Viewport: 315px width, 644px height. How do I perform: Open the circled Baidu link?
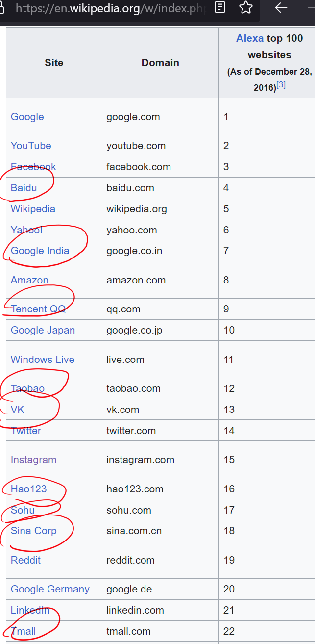pyautogui.click(x=24, y=188)
